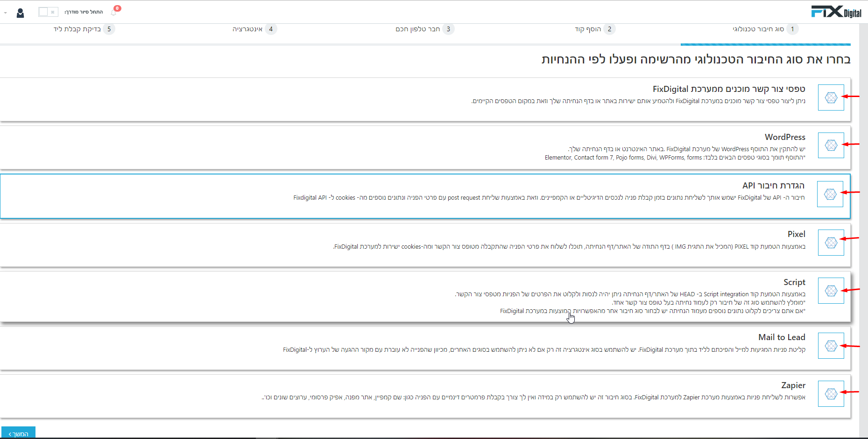This screenshot has height=439, width=868.
Task: Select the WordPress integration icon
Action: 831,145
